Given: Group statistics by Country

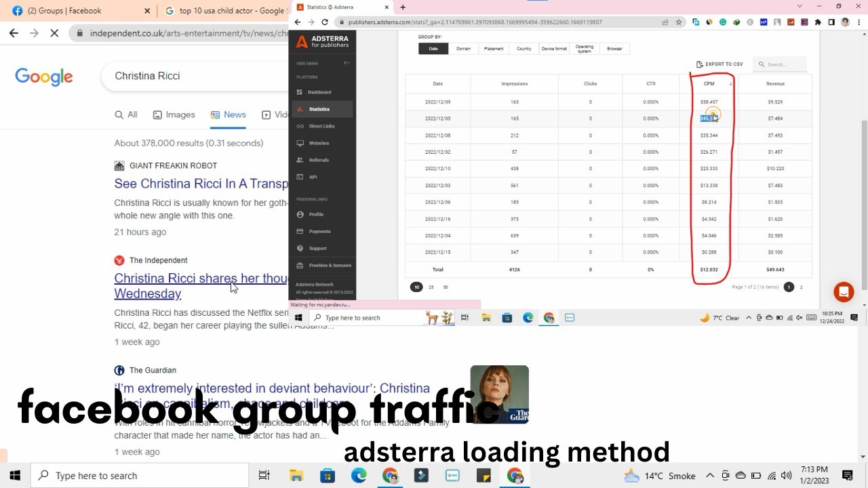Looking at the screenshot, I should (x=524, y=49).
